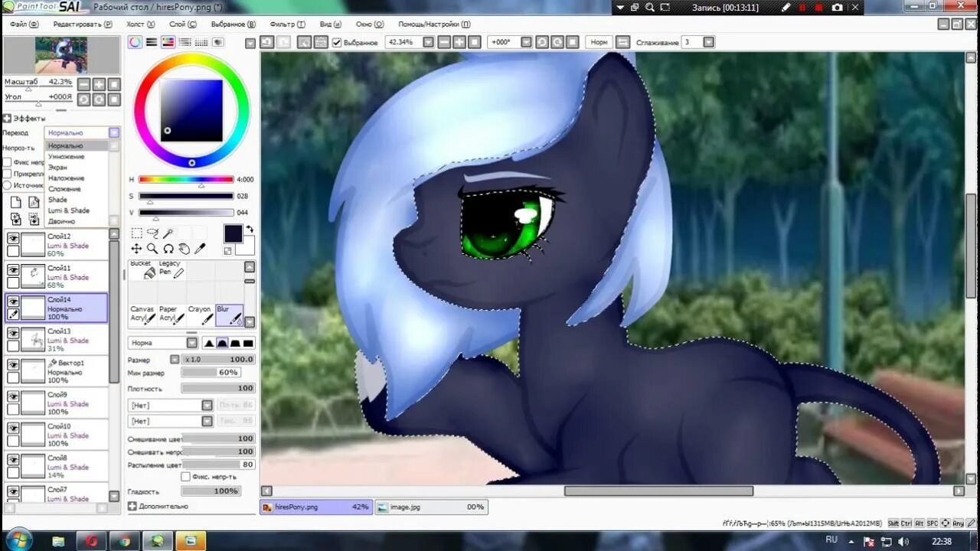Show the HSV slider panel icon
Screen dimensions: 980x551
tap(168, 42)
